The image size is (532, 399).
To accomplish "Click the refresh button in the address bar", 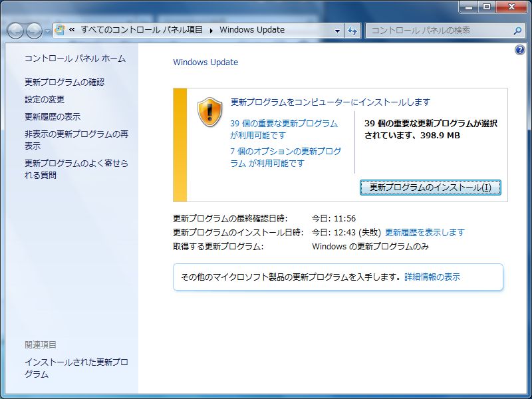I will click(x=352, y=31).
